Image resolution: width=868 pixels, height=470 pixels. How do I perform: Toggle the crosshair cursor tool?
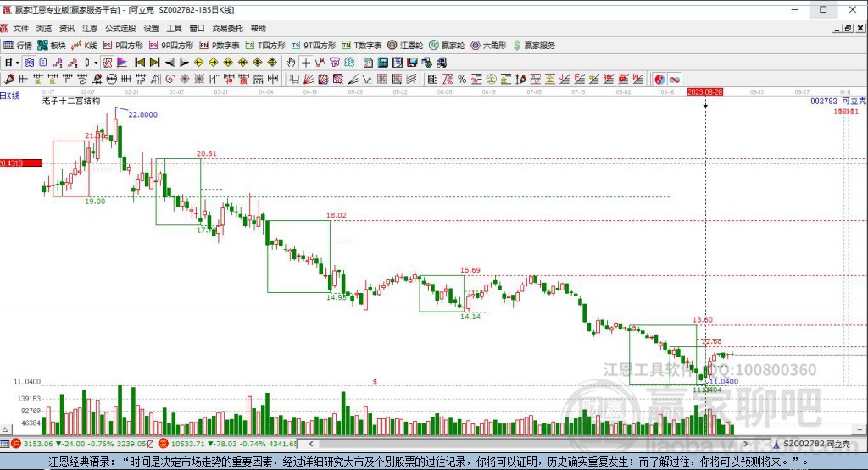point(305,63)
